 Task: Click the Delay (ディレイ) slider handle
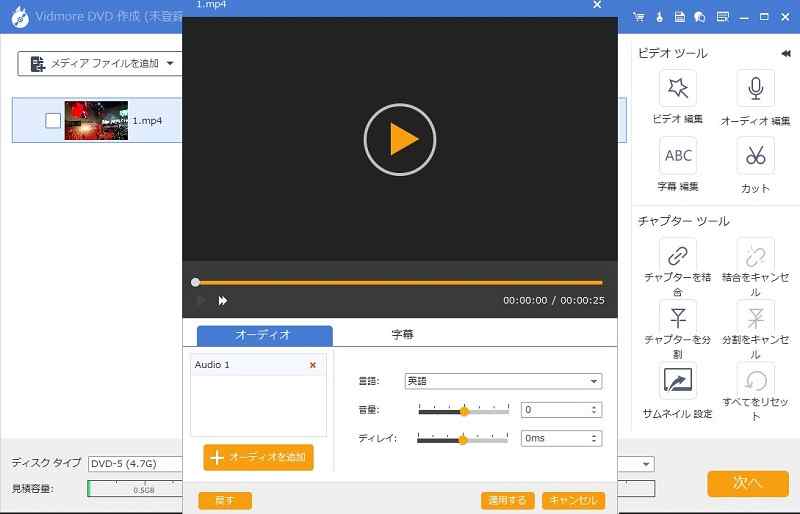[x=463, y=439]
